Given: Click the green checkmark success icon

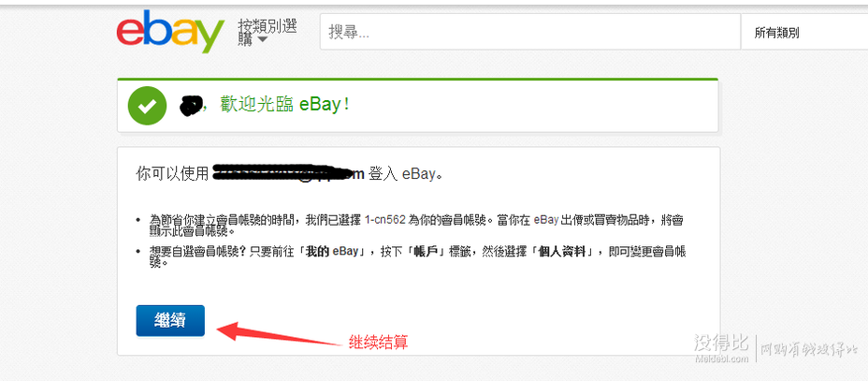Looking at the screenshot, I should coord(147,105).
